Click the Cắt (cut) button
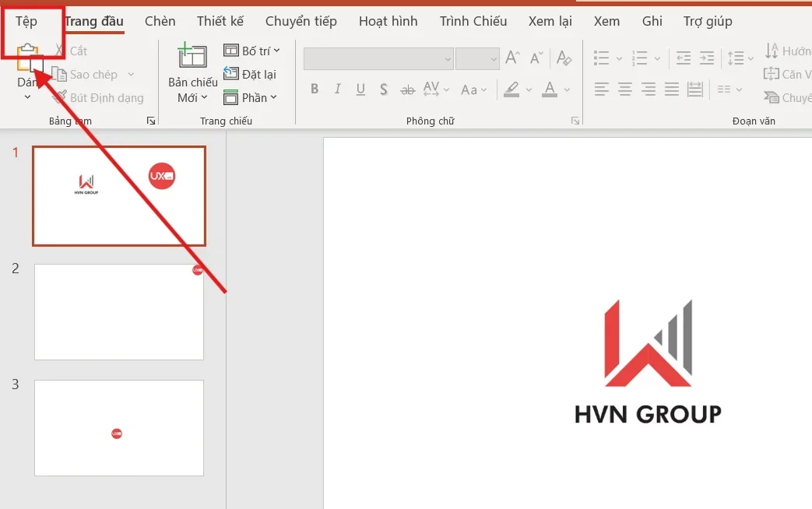The height and width of the screenshot is (509, 812). [72, 51]
